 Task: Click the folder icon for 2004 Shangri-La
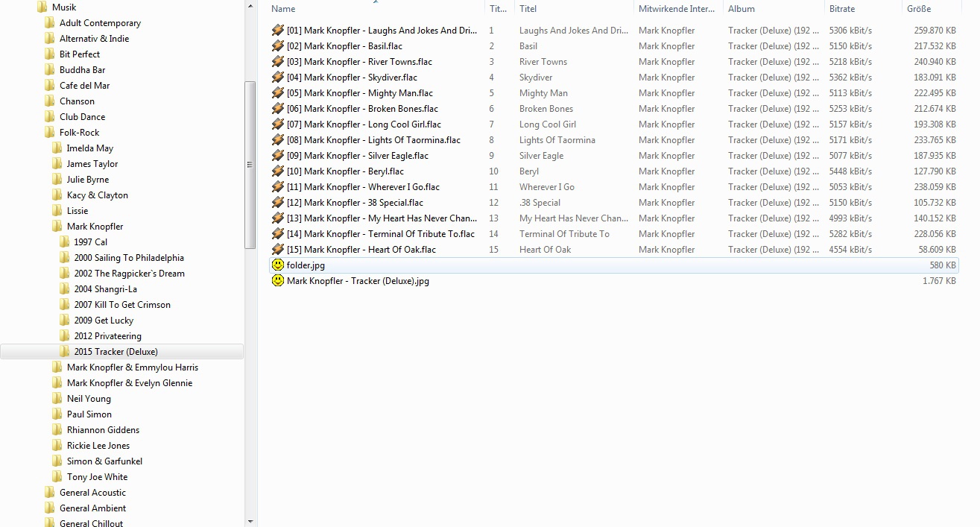[64, 289]
